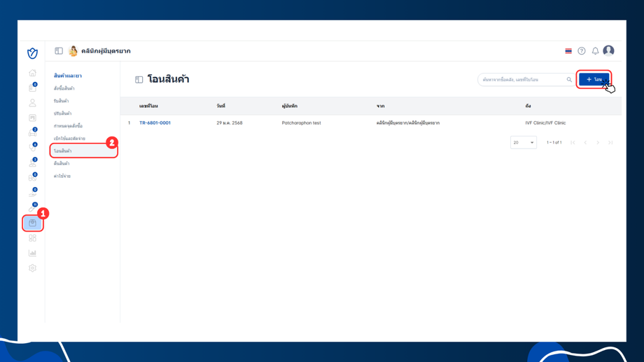The height and width of the screenshot is (362, 644).
Task: Click the 1–1 of 1 pagination text
Action: [x=554, y=143]
